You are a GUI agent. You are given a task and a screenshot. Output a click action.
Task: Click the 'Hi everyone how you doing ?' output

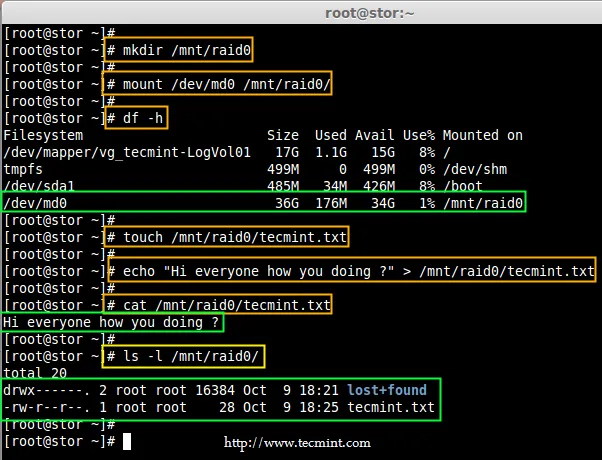(x=112, y=322)
